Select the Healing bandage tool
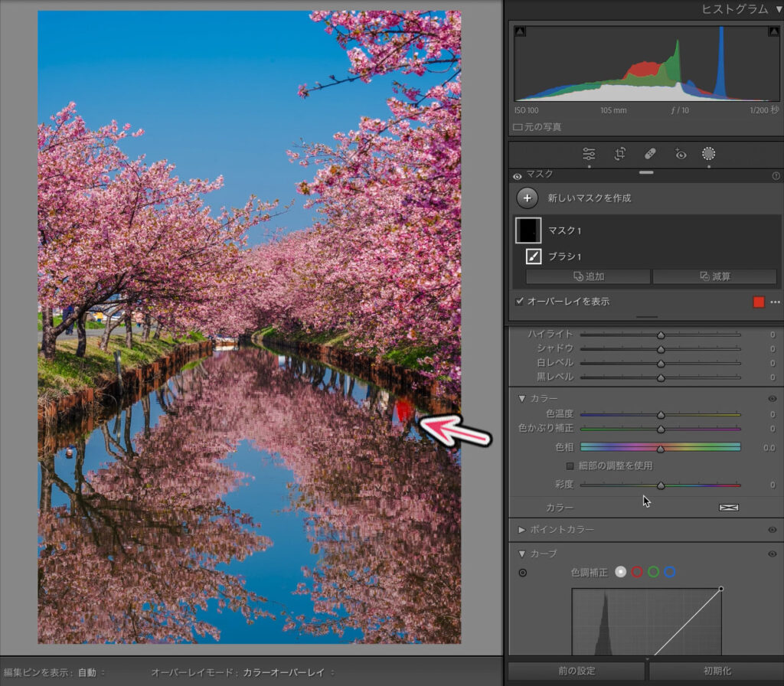 pos(650,154)
